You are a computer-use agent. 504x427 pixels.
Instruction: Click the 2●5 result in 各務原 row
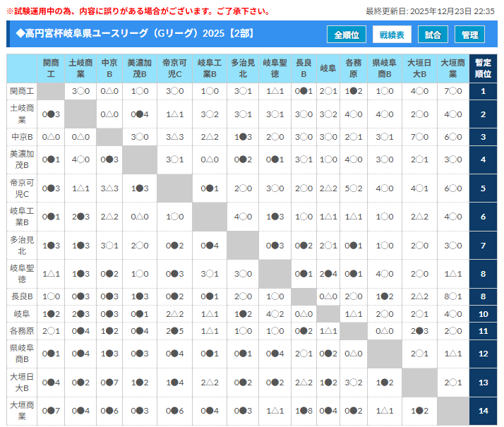coord(174,330)
